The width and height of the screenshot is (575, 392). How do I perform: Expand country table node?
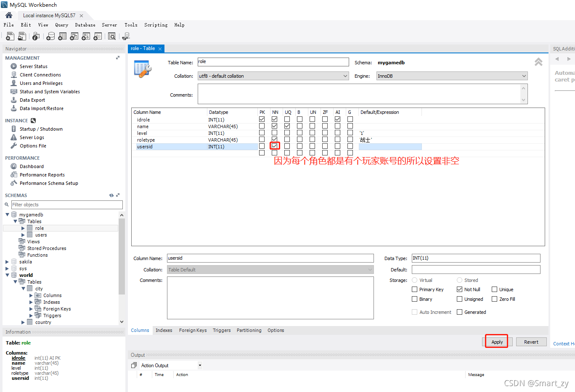[23, 322]
